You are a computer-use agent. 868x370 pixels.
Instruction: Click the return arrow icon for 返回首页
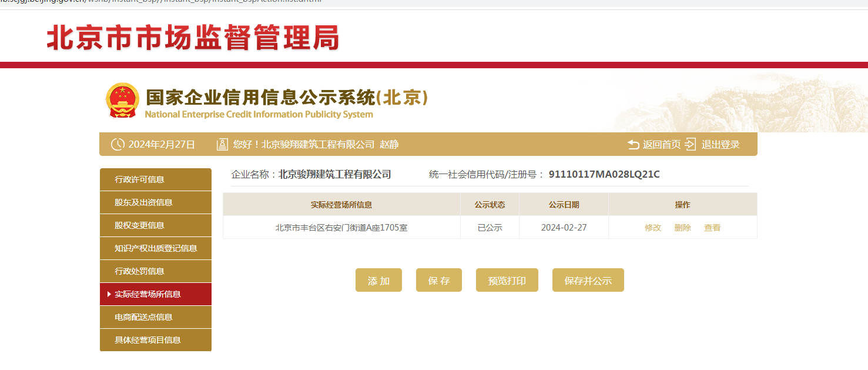coord(634,144)
